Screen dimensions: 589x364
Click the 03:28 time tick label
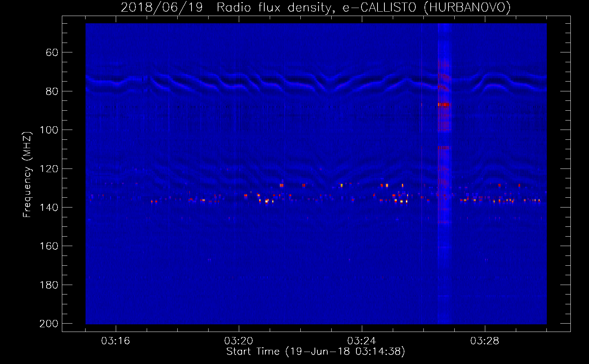click(485, 341)
